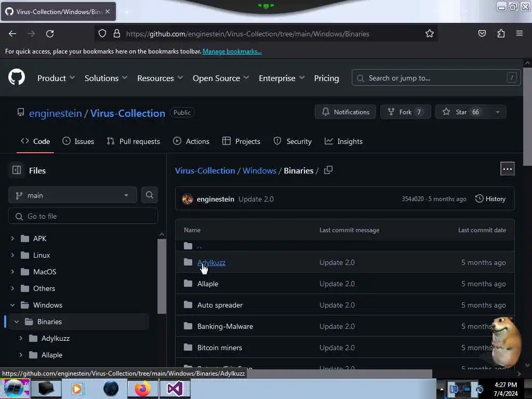Click the repository icon beside enginestein

point(21,112)
